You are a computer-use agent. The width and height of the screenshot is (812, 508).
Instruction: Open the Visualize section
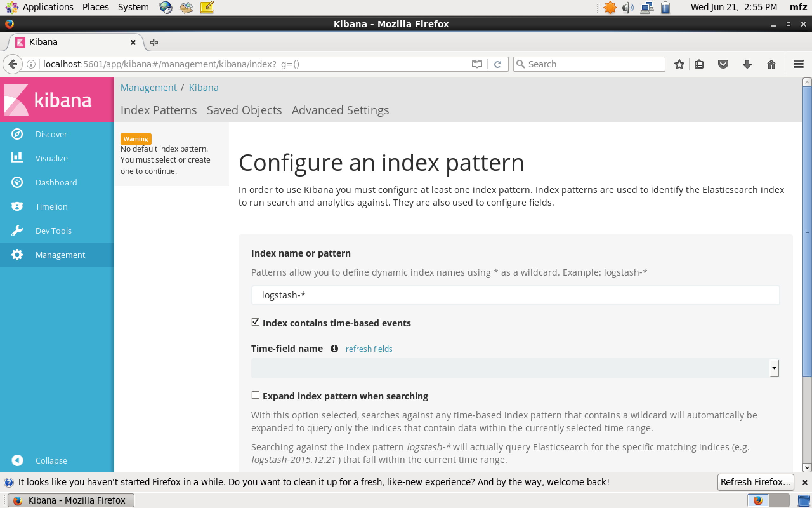(57, 158)
